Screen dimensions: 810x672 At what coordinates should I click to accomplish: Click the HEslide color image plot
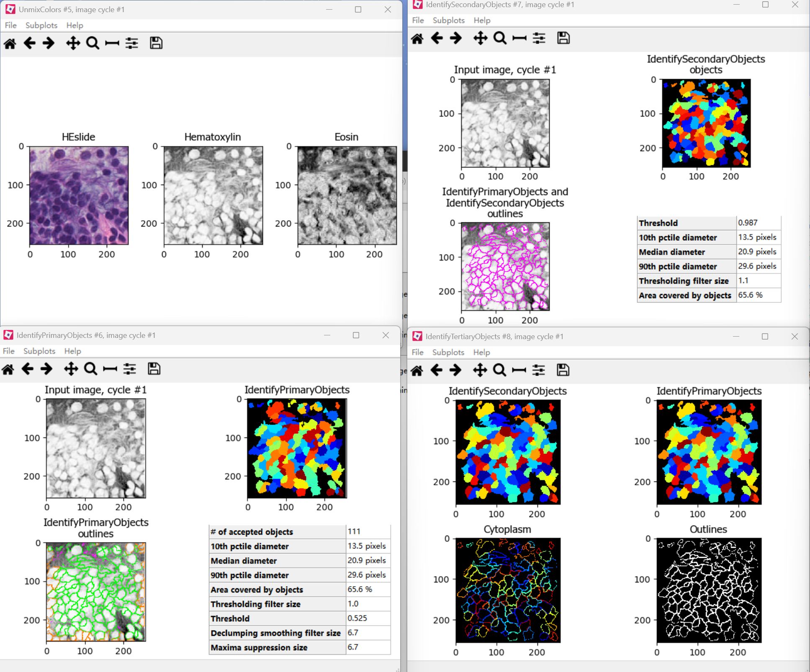point(79,196)
